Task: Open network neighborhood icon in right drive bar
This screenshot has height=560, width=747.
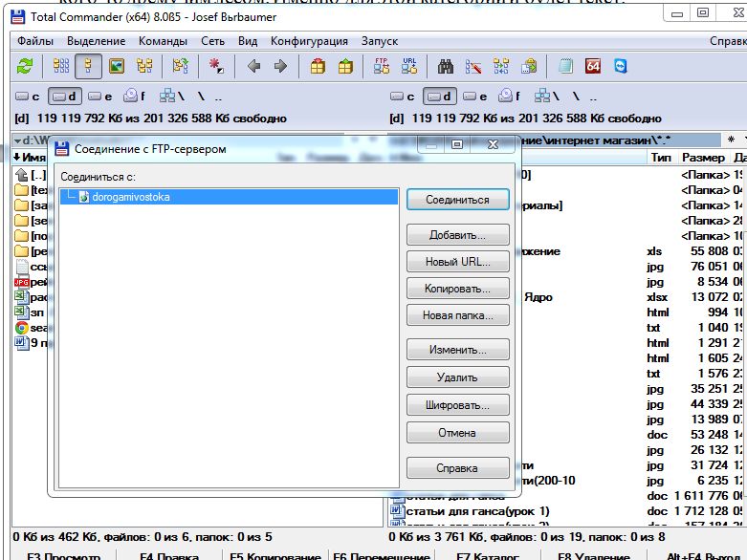Action: pyautogui.click(x=547, y=97)
